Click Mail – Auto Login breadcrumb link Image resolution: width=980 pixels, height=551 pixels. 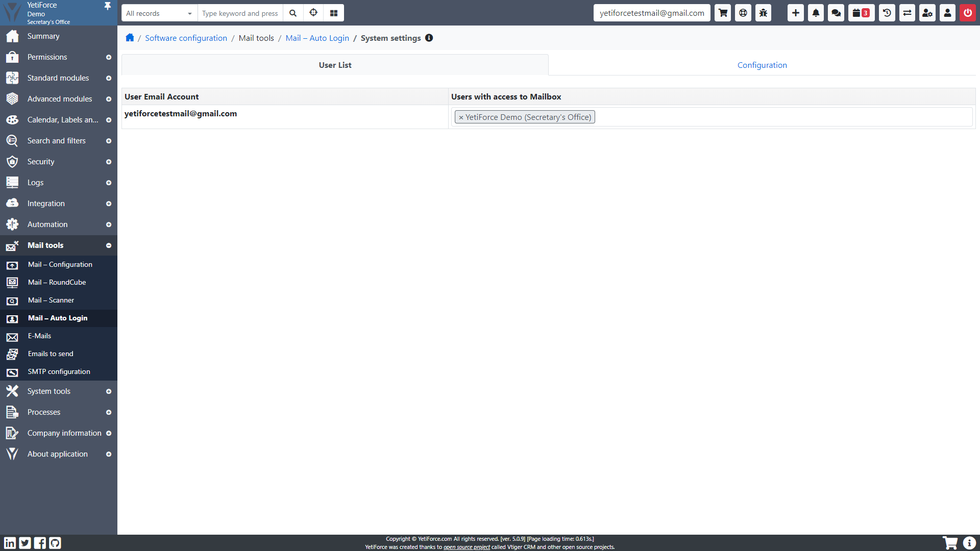click(317, 38)
